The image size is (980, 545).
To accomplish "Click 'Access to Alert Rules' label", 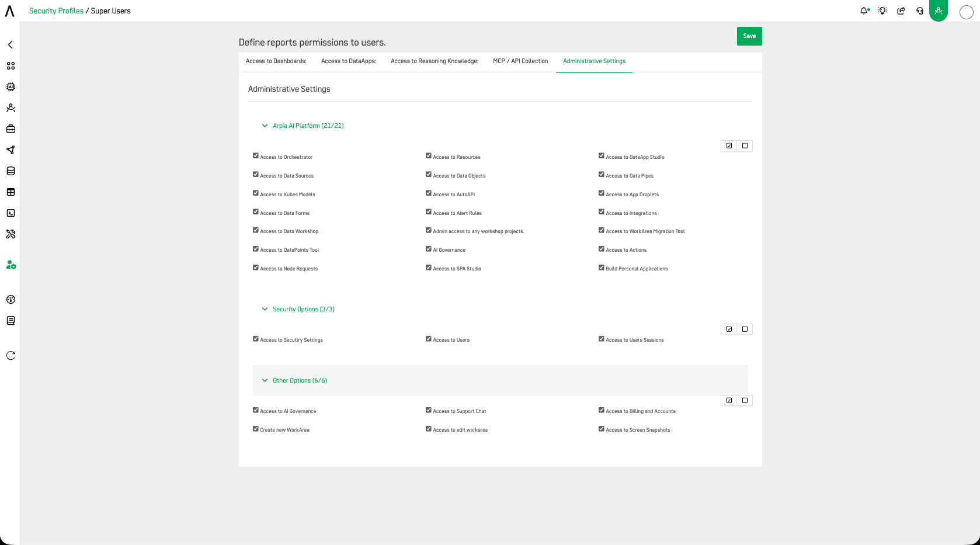I will click(x=457, y=214).
